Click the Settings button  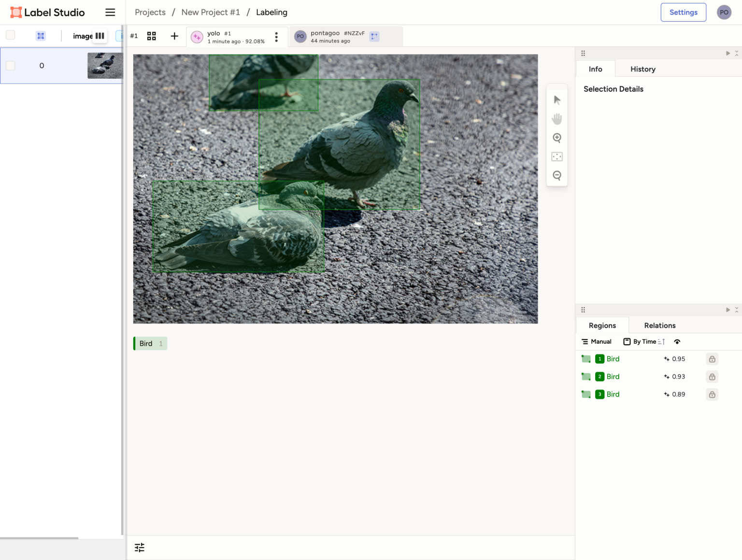pyautogui.click(x=683, y=13)
